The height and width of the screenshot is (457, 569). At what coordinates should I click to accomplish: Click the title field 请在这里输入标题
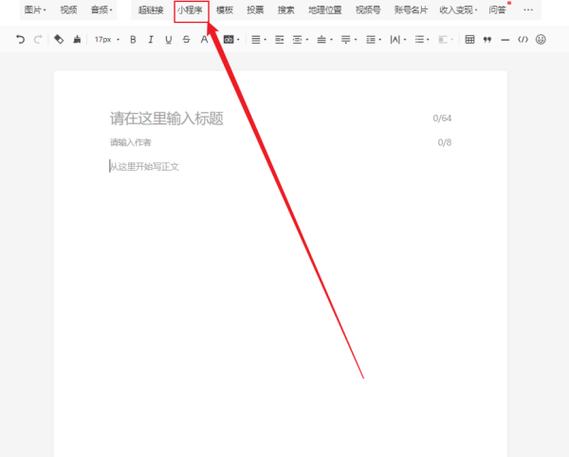click(x=167, y=119)
